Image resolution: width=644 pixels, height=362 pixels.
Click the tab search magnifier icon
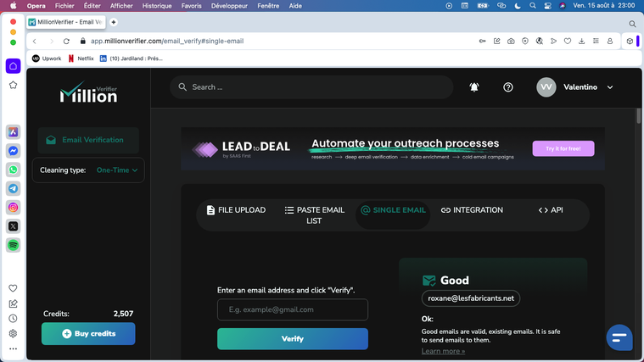click(x=632, y=24)
